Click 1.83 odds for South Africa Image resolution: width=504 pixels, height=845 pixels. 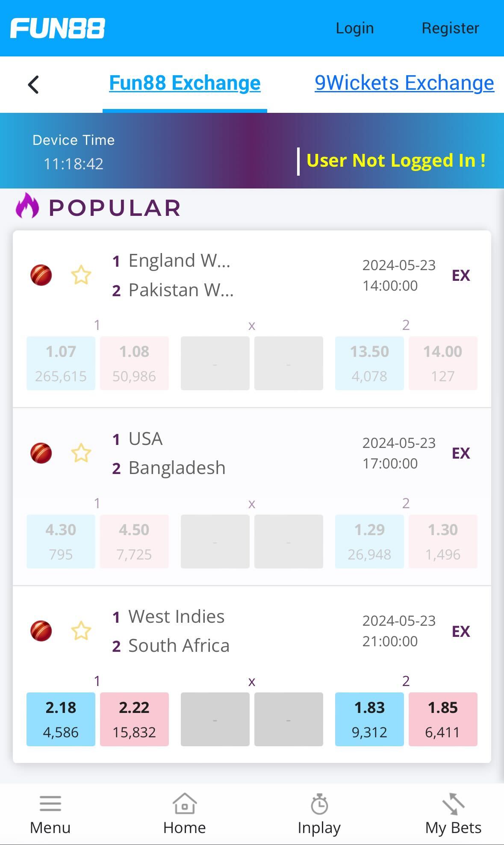(369, 719)
